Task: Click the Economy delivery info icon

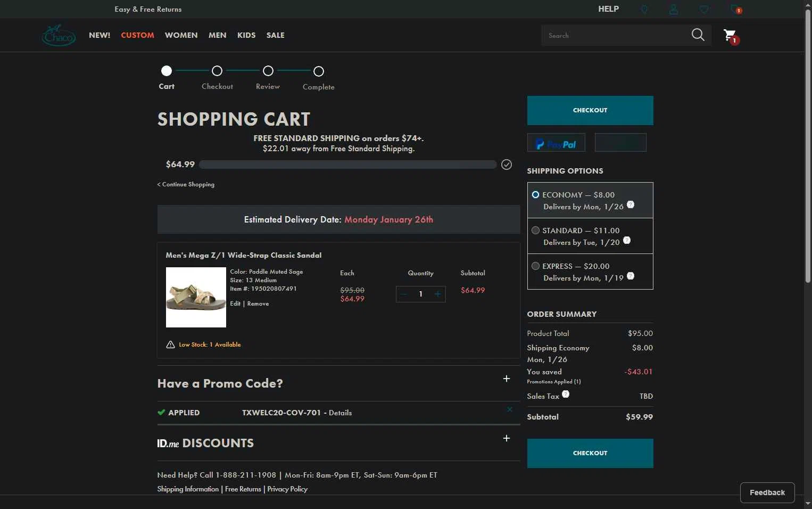Action: (631, 204)
